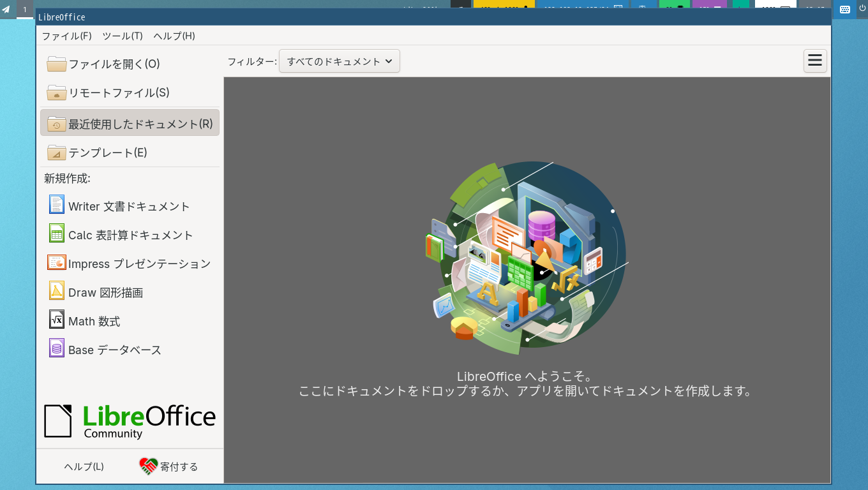Open the ヘルプ(H) menu

pyautogui.click(x=174, y=36)
